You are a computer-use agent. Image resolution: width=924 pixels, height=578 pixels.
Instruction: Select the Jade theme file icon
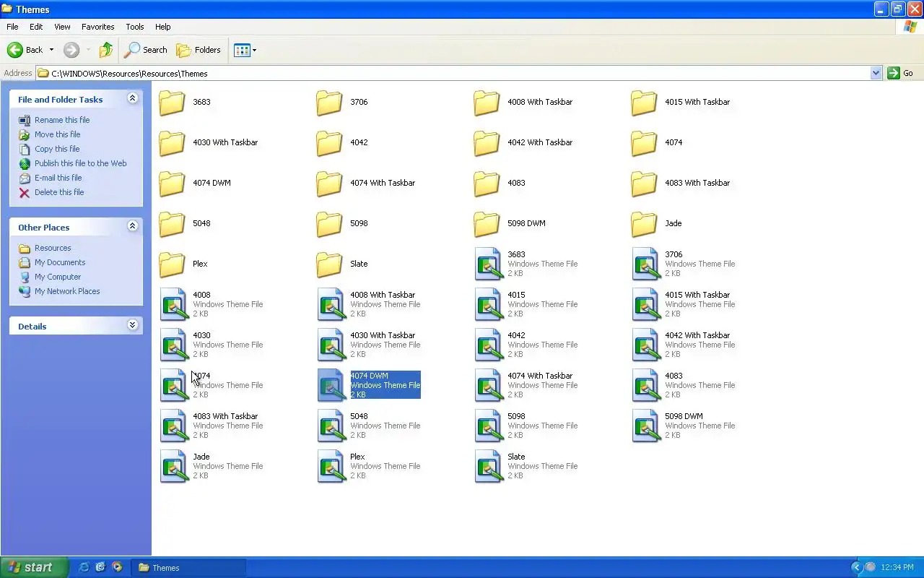[174, 466]
